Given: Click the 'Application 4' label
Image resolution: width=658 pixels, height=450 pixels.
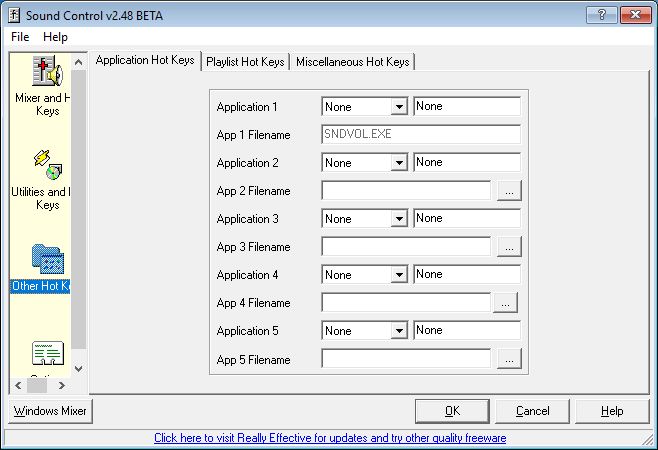Looking at the screenshot, I should tap(247, 275).
